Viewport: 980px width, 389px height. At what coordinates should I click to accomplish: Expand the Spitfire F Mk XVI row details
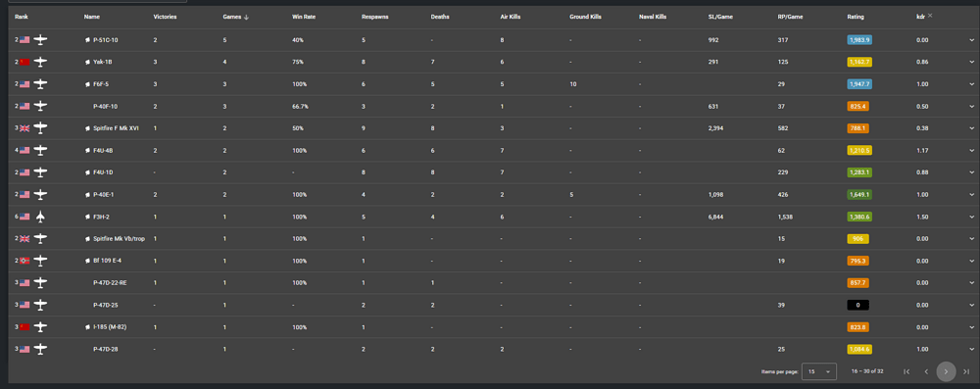pyautogui.click(x=972, y=128)
